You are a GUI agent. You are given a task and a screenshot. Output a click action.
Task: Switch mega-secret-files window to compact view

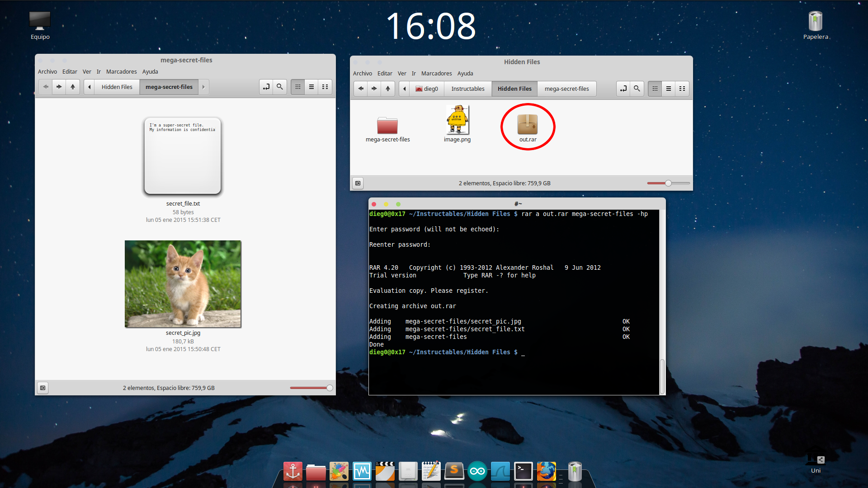pos(325,87)
